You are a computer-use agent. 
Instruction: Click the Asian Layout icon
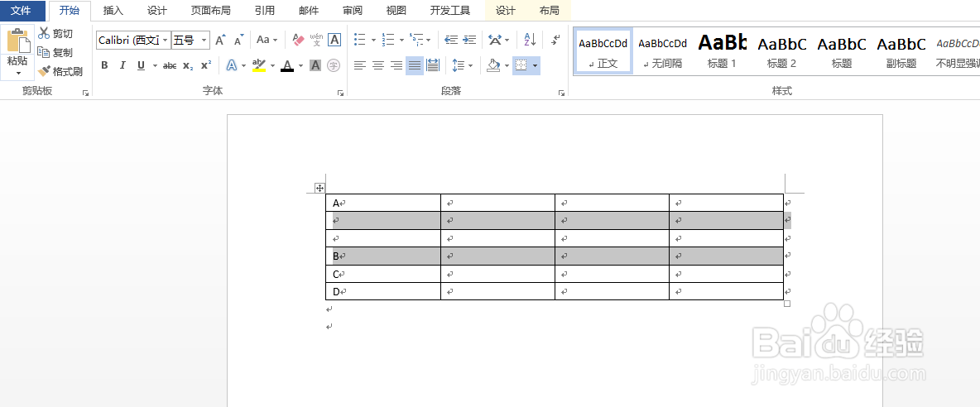(495, 40)
